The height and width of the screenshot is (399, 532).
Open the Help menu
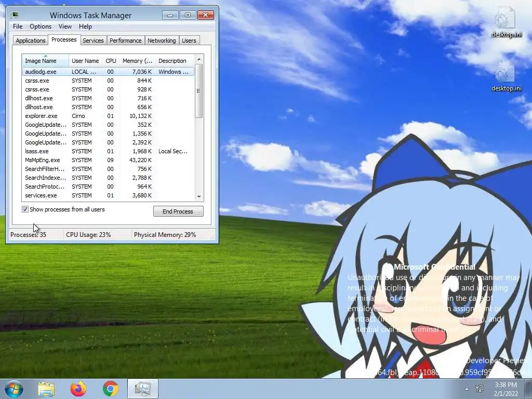(x=86, y=26)
